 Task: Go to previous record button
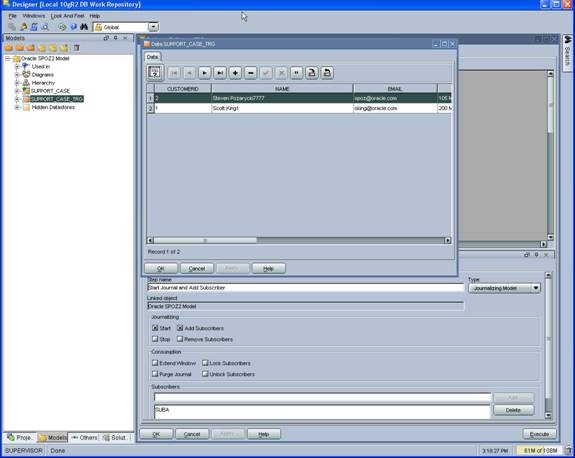[189, 73]
